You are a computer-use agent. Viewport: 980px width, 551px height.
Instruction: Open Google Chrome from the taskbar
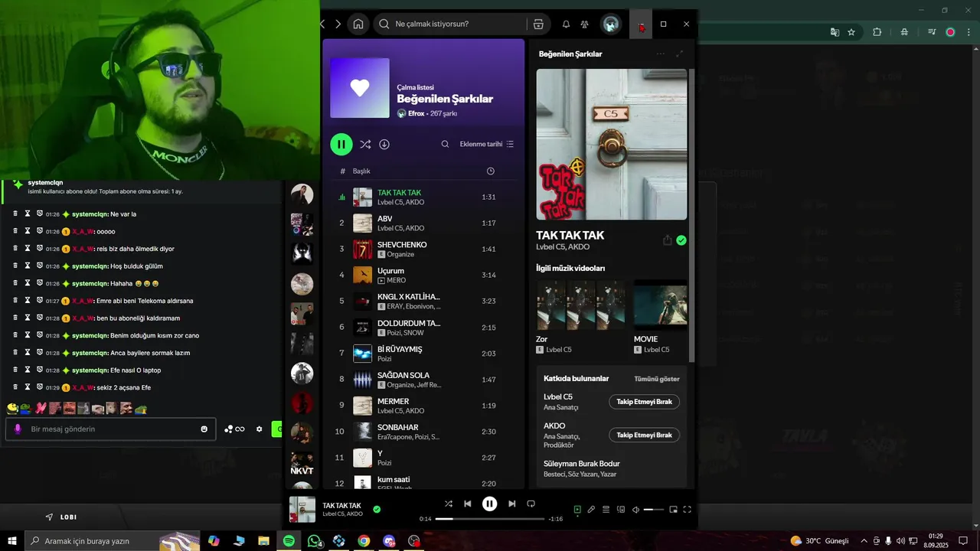[364, 541]
